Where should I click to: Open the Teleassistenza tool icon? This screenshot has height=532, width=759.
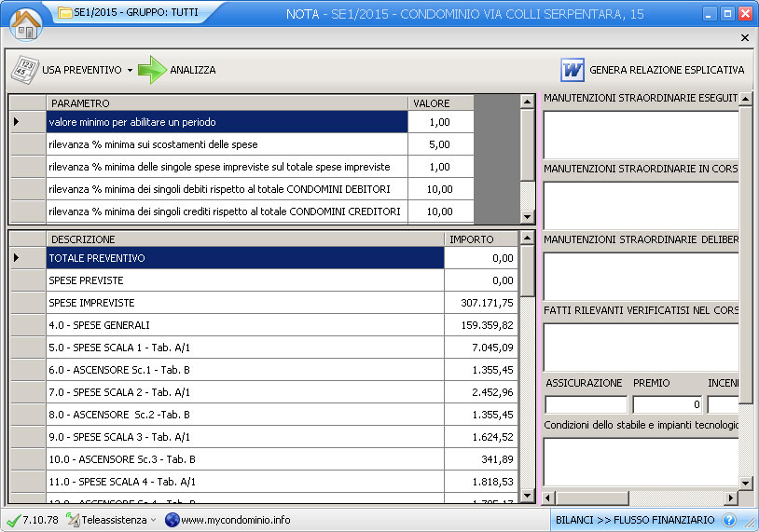[75, 520]
